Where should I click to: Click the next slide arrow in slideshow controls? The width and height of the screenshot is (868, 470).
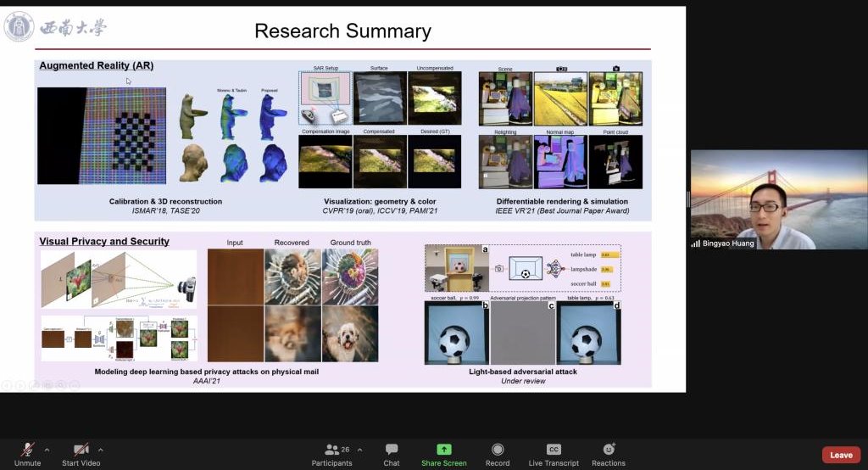[x=20, y=386]
